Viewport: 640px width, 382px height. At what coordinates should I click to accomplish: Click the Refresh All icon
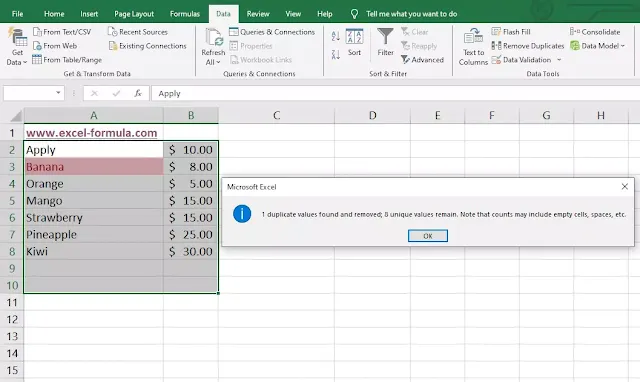(213, 38)
